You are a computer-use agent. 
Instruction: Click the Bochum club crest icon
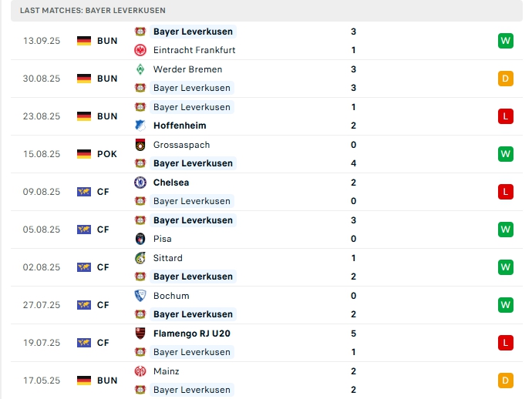[x=140, y=296]
